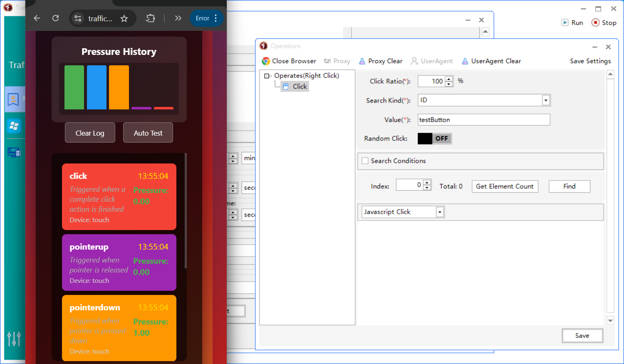Click the Value input field

483,120
